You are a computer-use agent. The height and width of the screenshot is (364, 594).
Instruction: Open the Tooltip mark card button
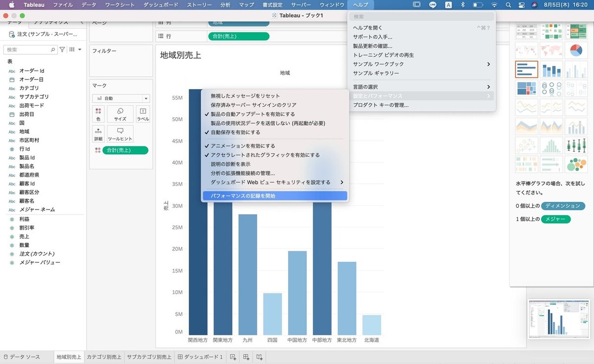(x=120, y=135)
